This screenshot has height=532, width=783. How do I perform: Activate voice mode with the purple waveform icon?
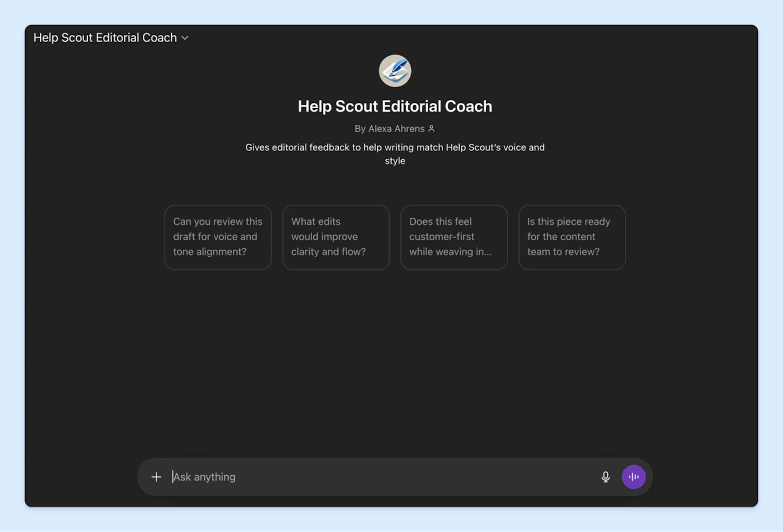click(x=634, y=476)
